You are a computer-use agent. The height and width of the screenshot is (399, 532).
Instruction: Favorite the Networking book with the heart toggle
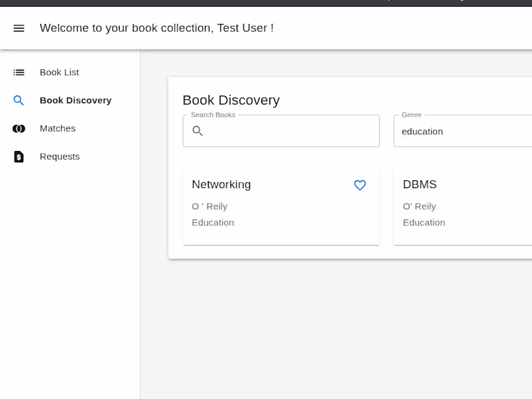(x=360, y=186)
